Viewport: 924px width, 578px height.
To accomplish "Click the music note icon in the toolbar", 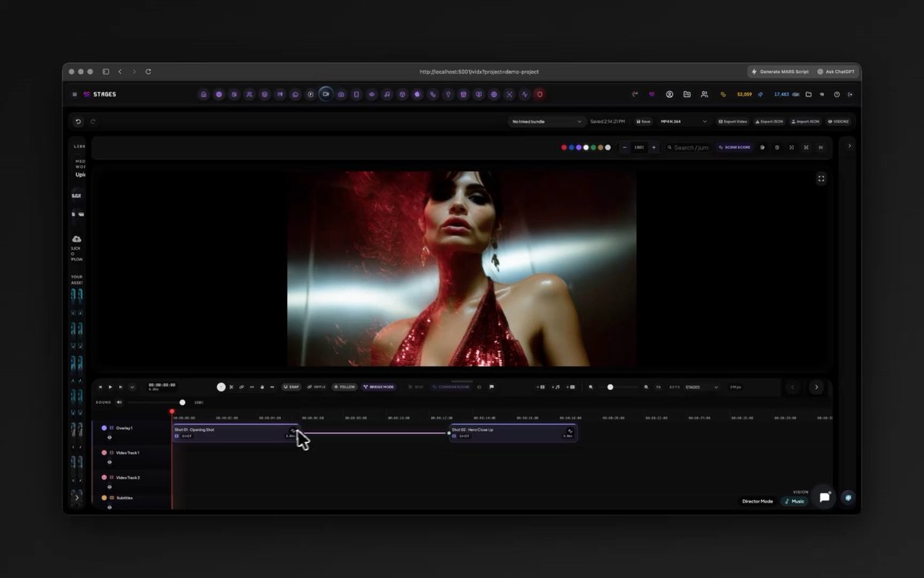I will [387, 94].
